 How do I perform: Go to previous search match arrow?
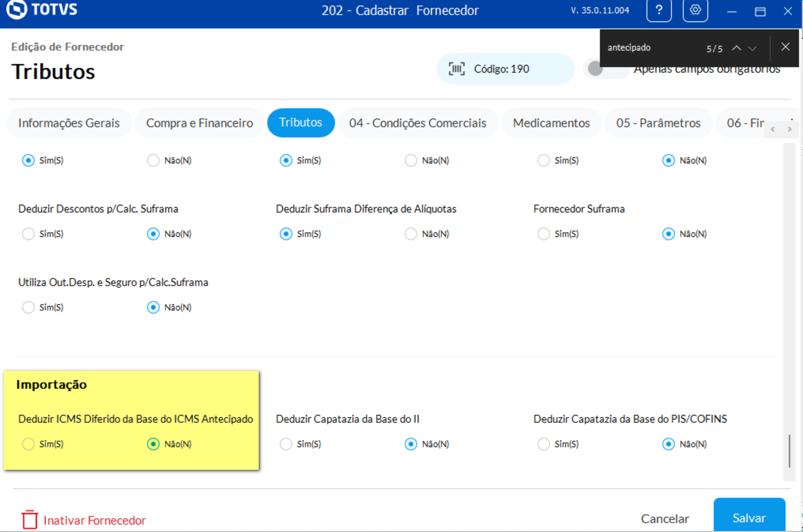tap(737, 48)
